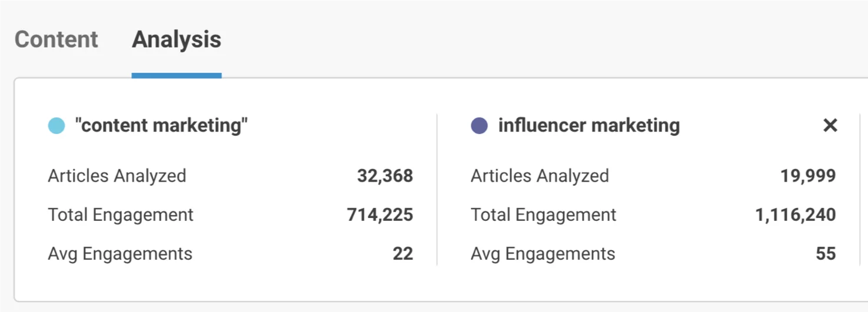
Task: Select the average engagements value 22
Action: pos(403,253)
